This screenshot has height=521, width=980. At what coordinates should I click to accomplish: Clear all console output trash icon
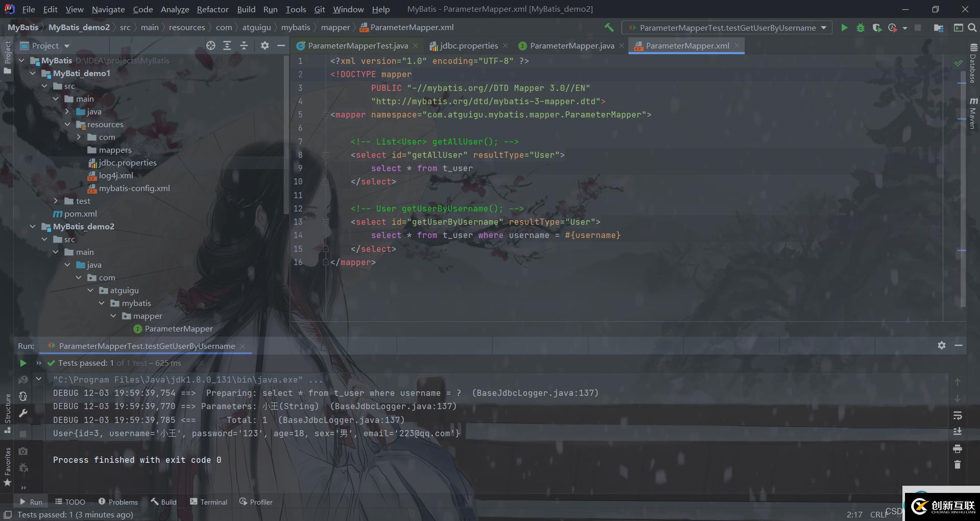pyautogui.click(x=958, y=465)
